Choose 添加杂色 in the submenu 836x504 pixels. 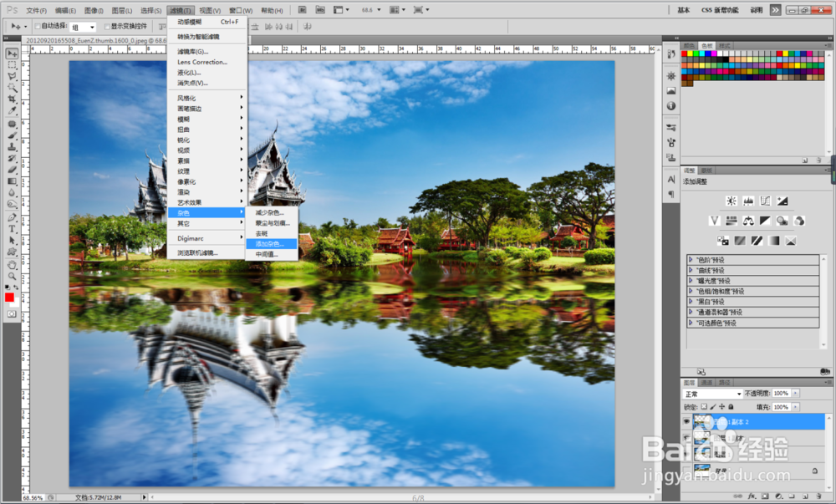point(271,244)
